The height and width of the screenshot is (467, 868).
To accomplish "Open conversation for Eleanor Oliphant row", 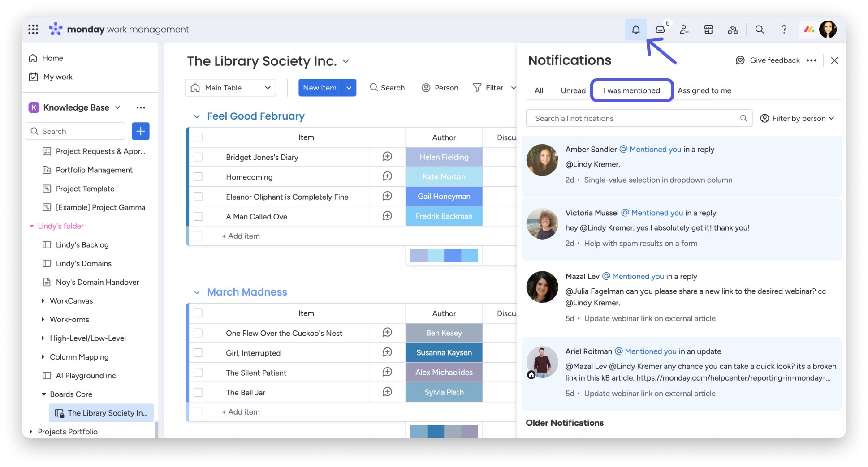I will point(388,196).
